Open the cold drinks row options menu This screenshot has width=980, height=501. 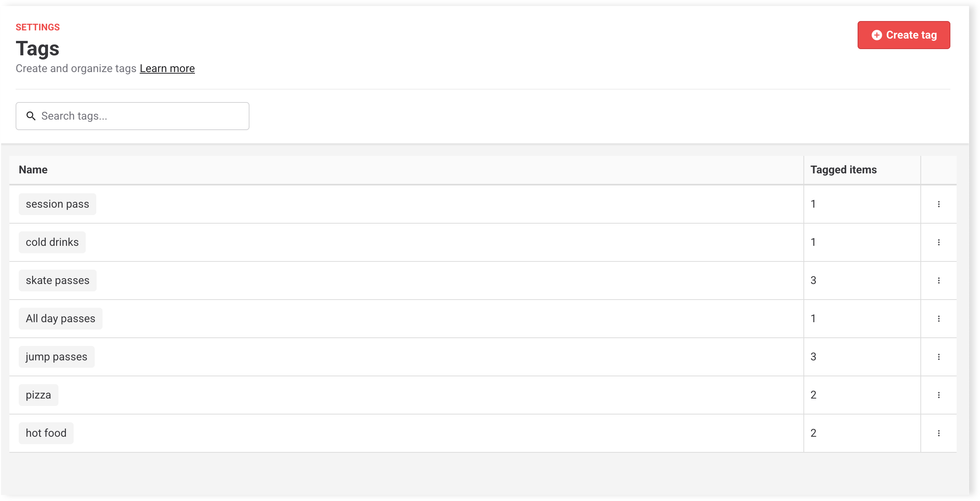(x=939, y=242)
